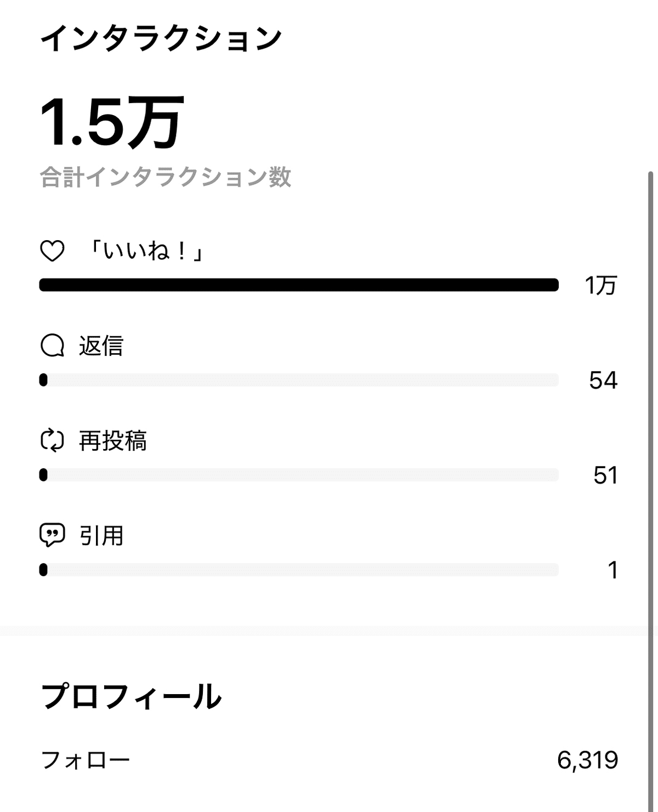The height and width of the screenshot is (812, 658).
Task: Click the full 「いいね！」 progress bar
Action: tap(299, 285)
